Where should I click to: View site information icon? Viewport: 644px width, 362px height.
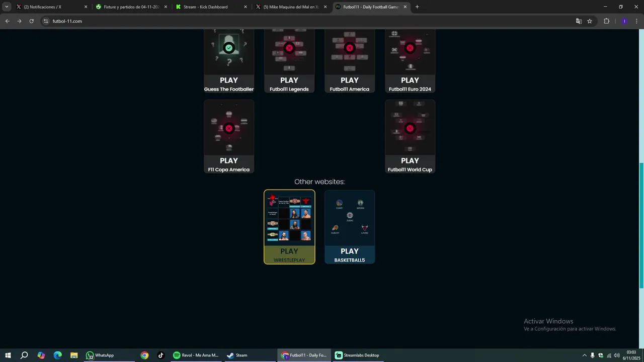coord(46,21)
